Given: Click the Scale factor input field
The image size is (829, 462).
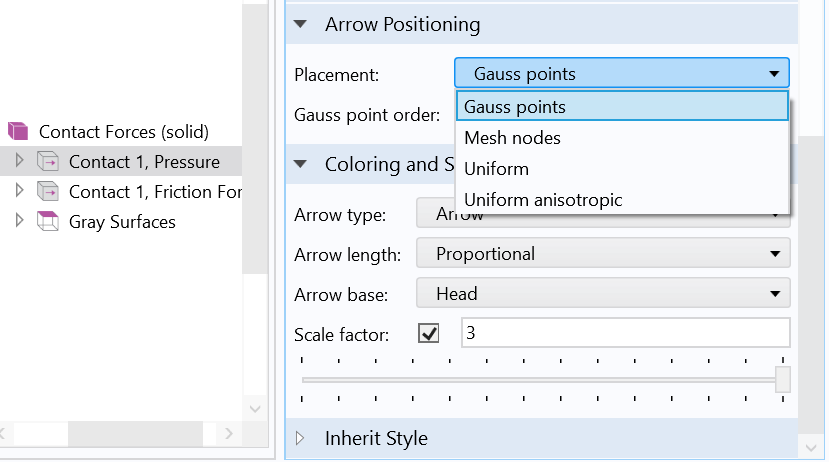Looking at the screenshot, I should pos(625,333).
